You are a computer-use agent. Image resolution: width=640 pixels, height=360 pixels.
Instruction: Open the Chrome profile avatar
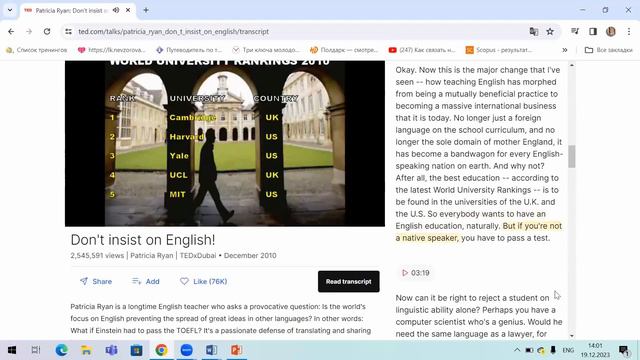(611, 31)
